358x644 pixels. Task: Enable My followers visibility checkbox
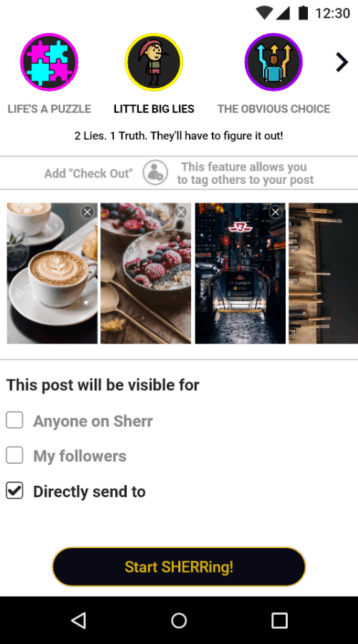14,456
